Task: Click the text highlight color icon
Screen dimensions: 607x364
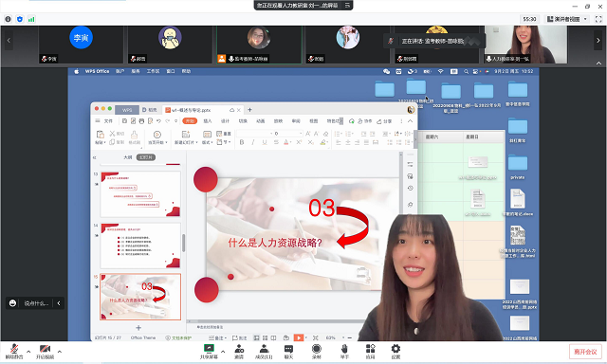Action: (x=322, y=142)
